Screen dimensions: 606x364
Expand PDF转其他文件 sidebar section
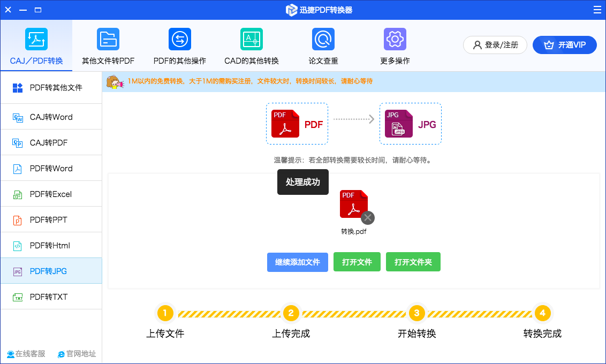click(51, 87)
